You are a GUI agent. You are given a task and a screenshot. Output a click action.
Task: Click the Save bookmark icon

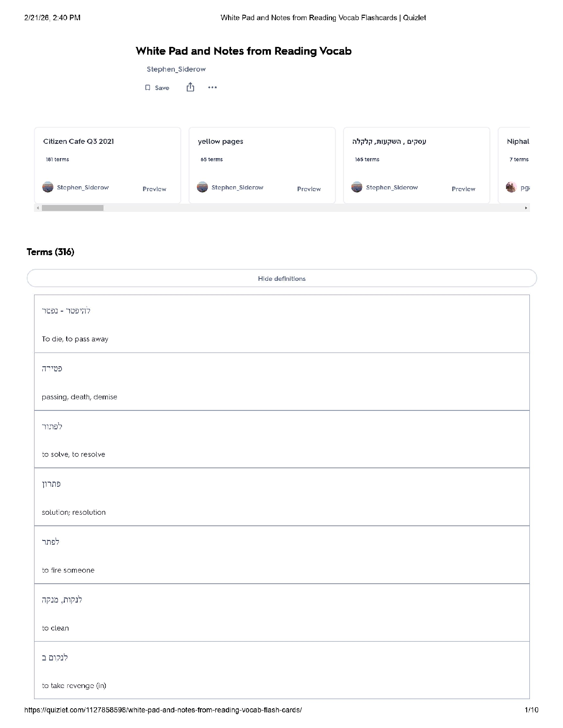(148, 88)
